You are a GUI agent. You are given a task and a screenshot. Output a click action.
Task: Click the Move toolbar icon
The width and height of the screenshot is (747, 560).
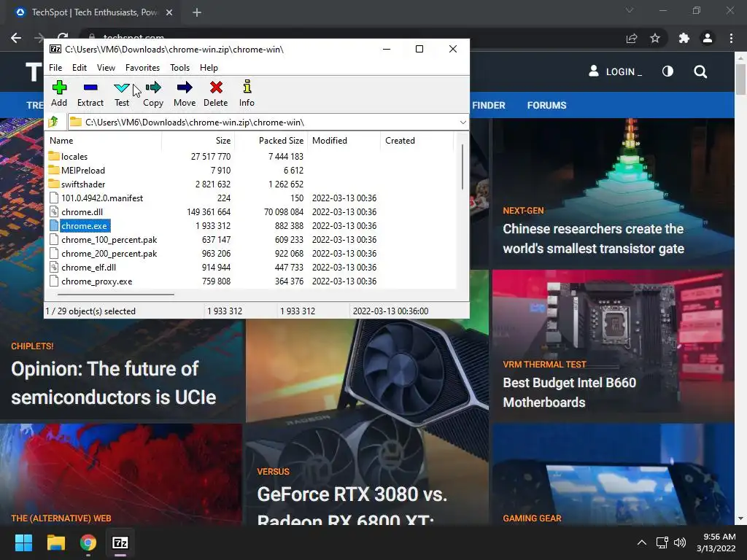(185, 93)
